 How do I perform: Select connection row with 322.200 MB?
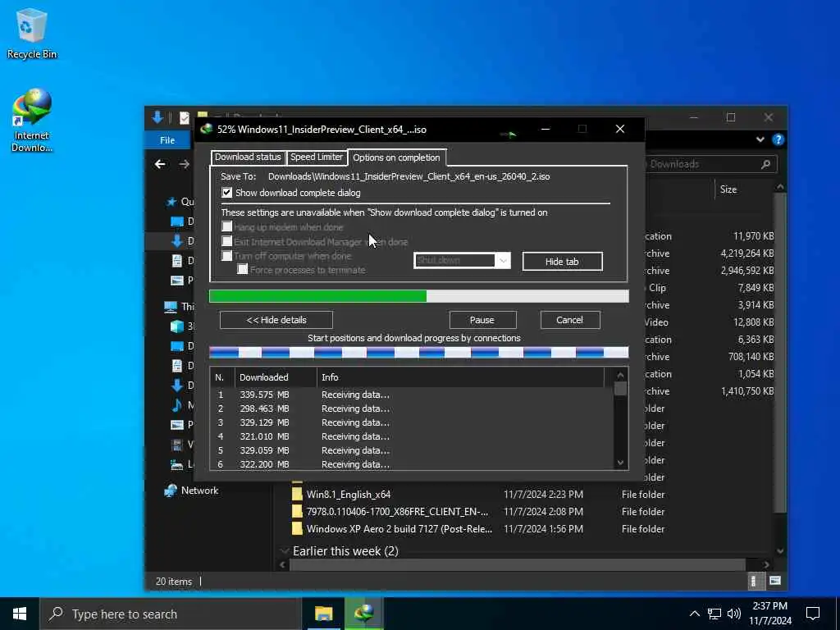point(412,464)
